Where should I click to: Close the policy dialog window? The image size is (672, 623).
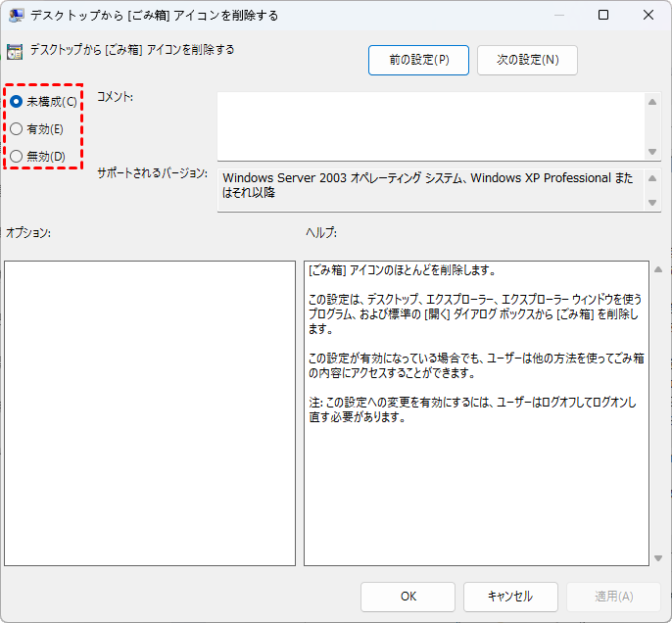(648, 15)
